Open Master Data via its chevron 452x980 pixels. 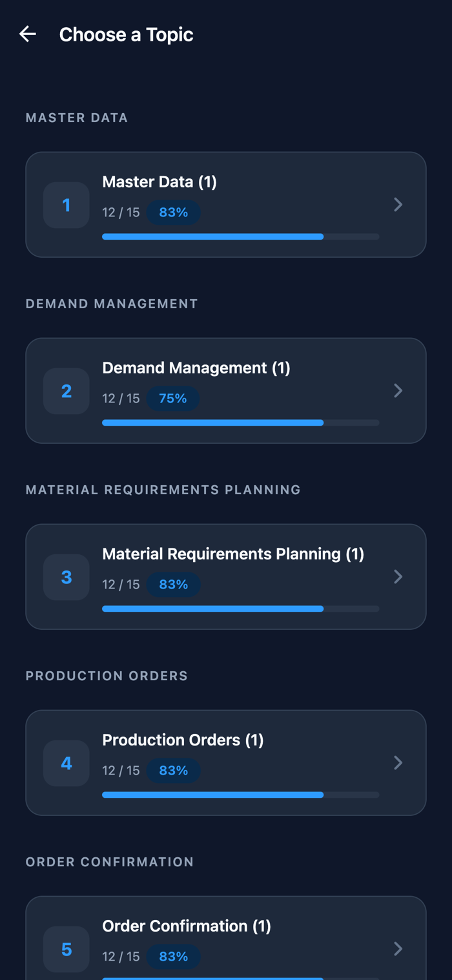398,205
